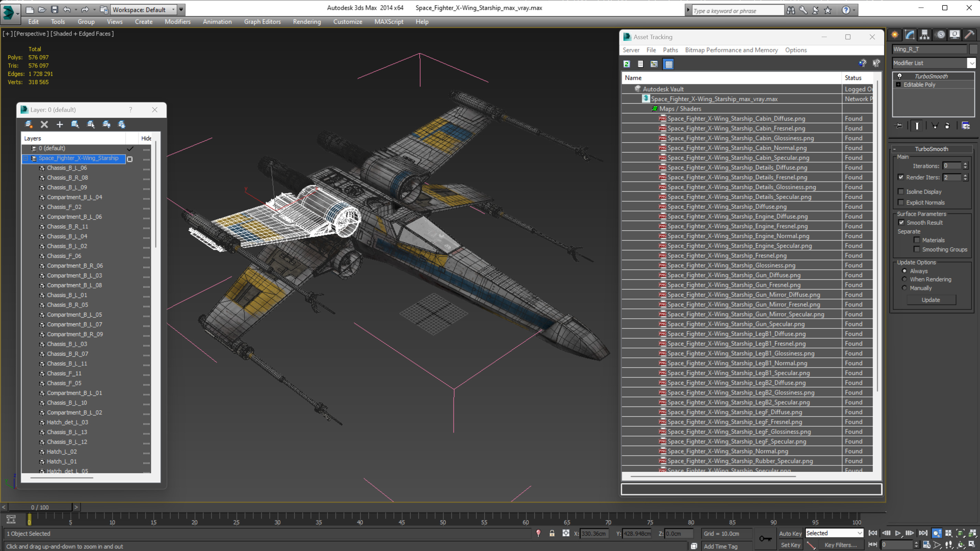
Task: Open Configure Modifier Sets icon
Action: tap(966, 126)
